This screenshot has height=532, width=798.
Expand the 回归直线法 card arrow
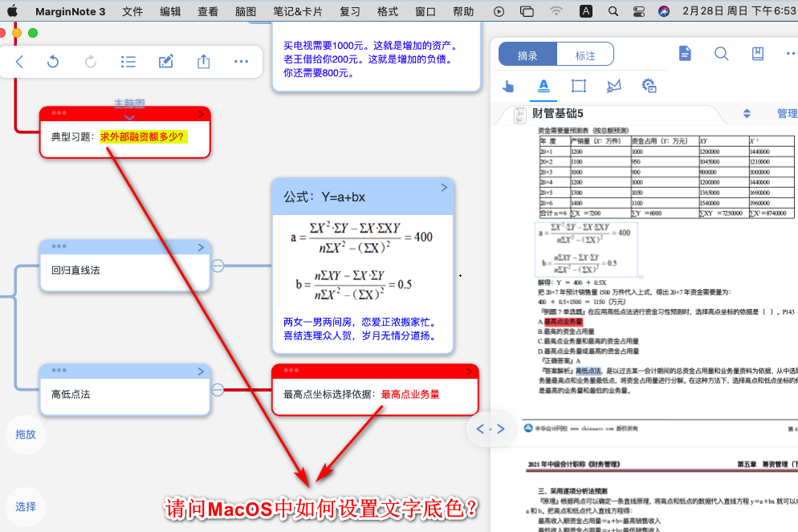click(201, 247)
